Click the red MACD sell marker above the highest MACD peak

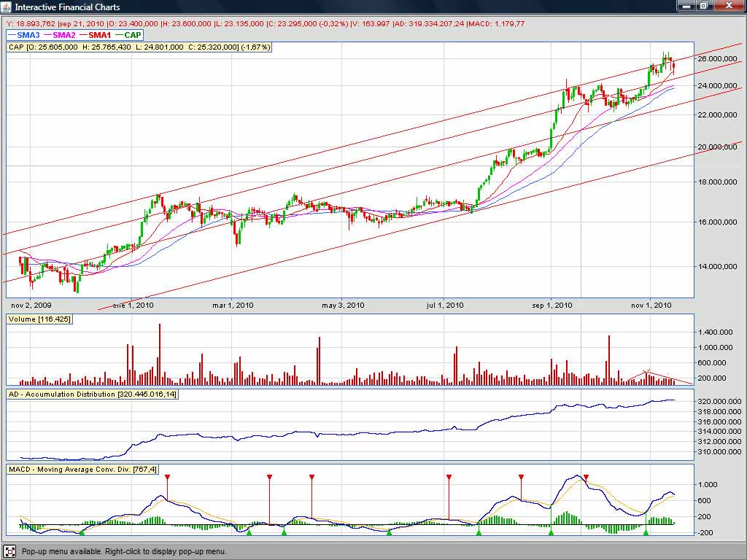coord(586,477)
